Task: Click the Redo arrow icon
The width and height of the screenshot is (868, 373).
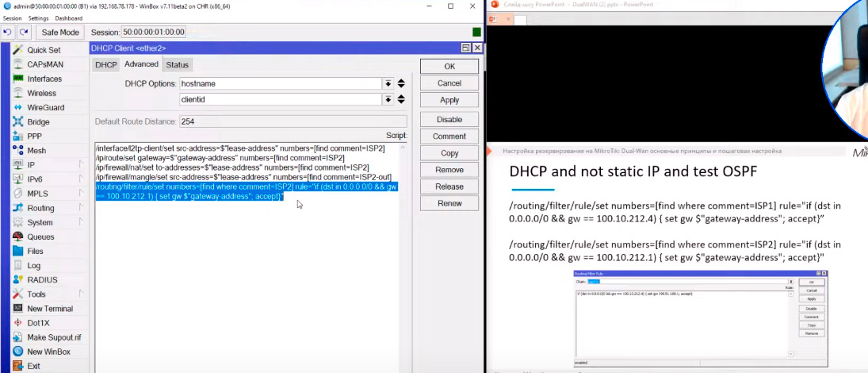Action: coord(24,33)
